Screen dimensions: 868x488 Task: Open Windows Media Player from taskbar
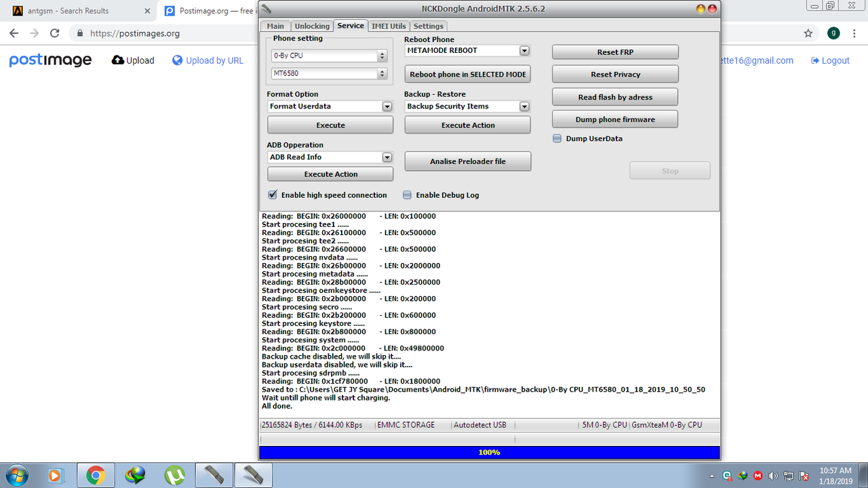[x=57, y=476]
